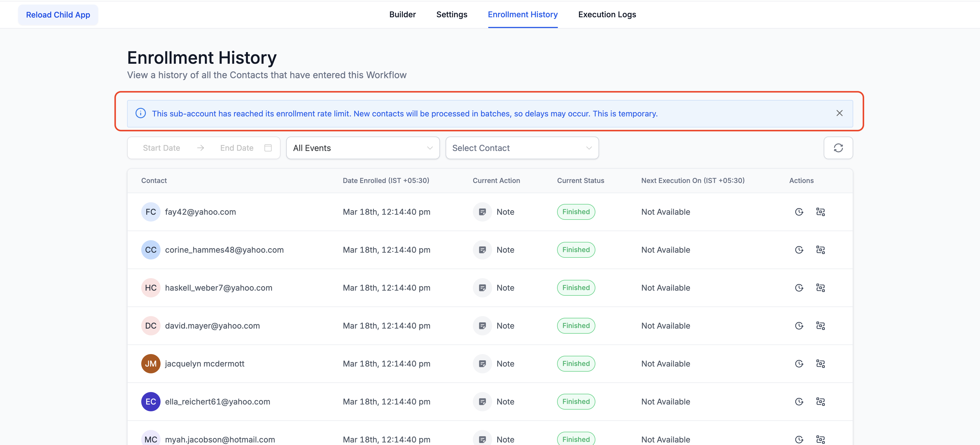
Task: Click history clock icon for david.mayer row
Action: pyautogui.click(x=798, y=326)
